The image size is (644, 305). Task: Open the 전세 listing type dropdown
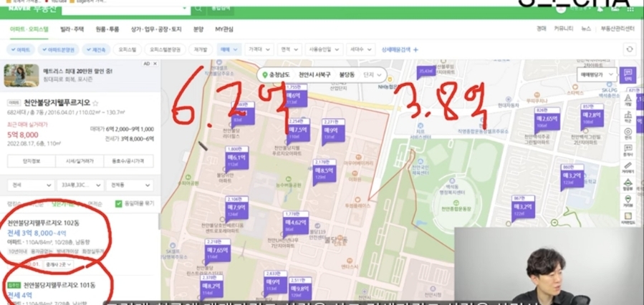pos(32,185)
